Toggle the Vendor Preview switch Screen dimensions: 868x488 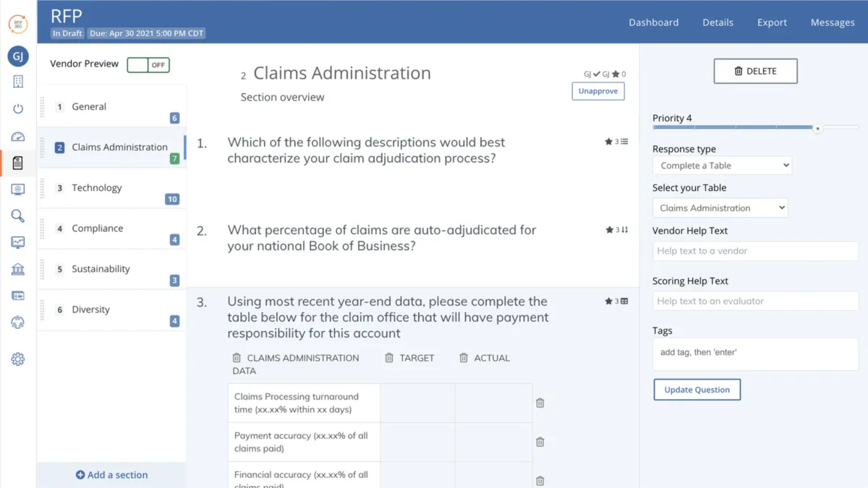(x=148, y=65)
